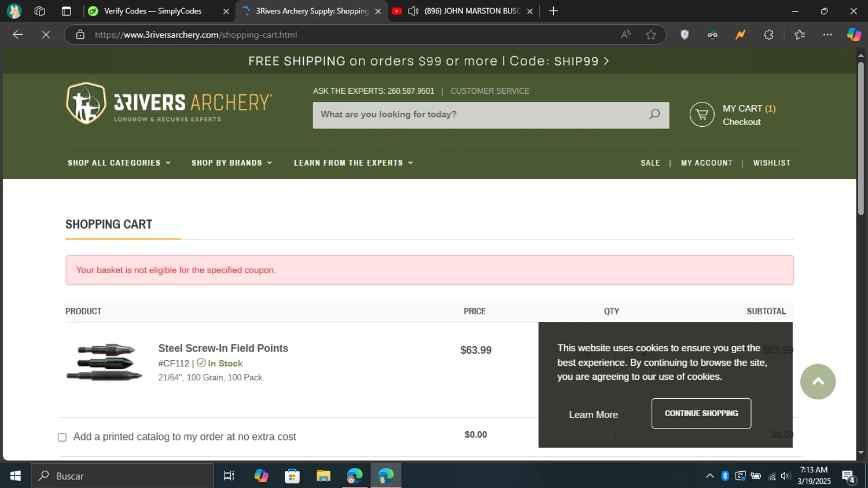
Task: Click the scroll-to-top arrow button
Action: pos(818,381)
